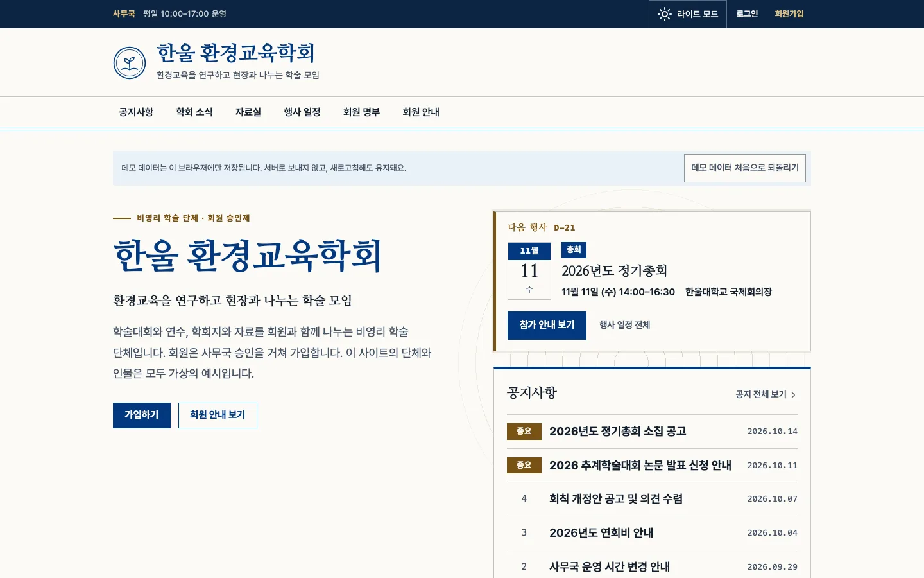Image resolution: width=924 pixels, height=578 pixels.
Task: Open notice 회칙 개정안 공고 및 의견 수렴
Action: 616,499
